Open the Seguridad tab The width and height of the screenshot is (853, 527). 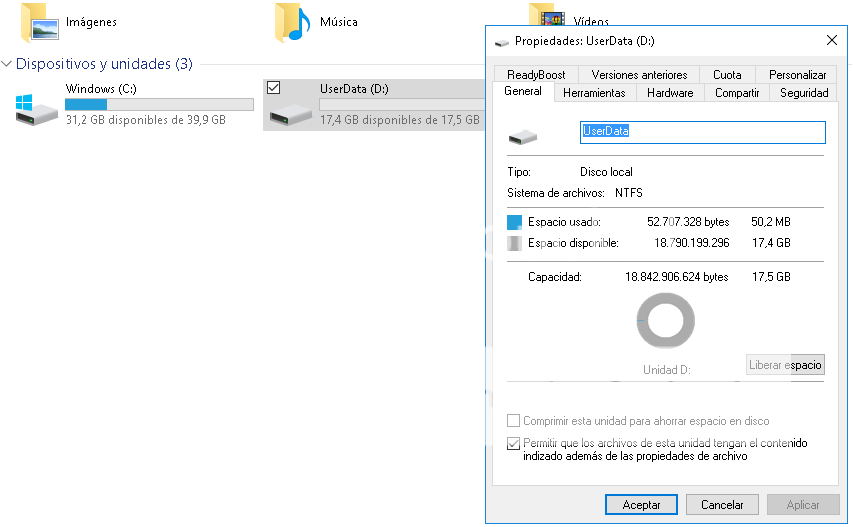pos(803,93)
